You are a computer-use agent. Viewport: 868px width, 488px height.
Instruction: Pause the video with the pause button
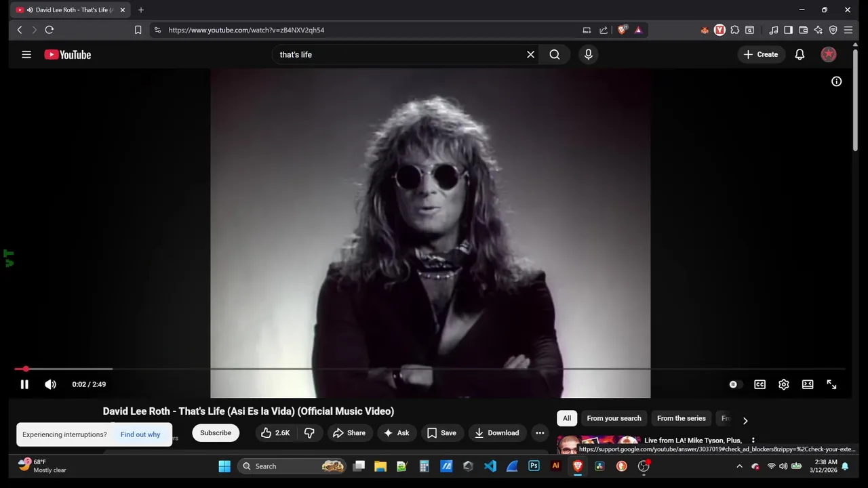click(x=24, y=384)
